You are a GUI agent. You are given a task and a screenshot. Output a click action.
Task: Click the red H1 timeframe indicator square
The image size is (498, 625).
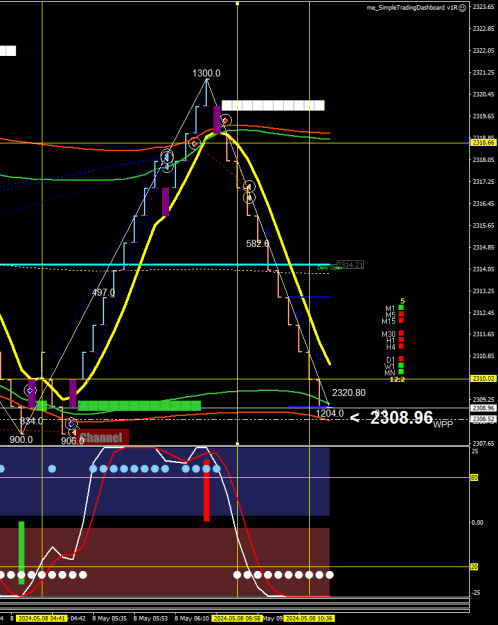401,340
